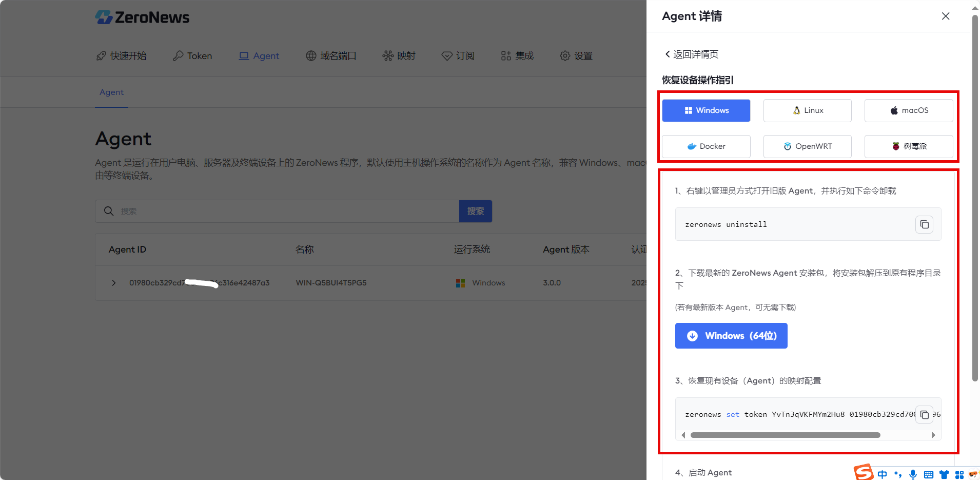Click the key icon beside Token
Screen dimensions: 980x480
point(178,56)
